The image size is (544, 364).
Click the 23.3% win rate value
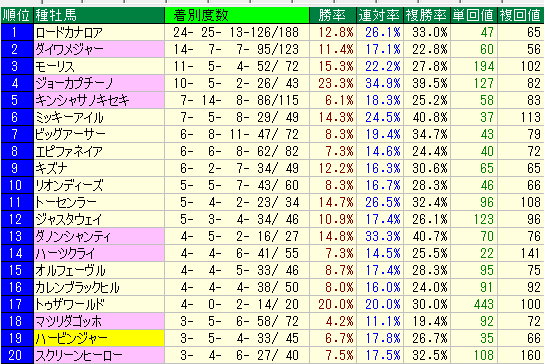(x=335, y=83)
